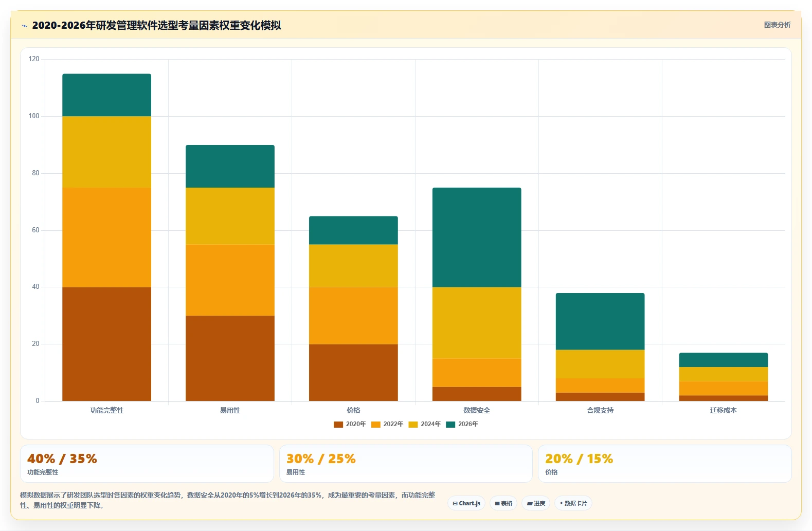Click the 图表分析 label in header
The width and height of the screenshot is (812, 531).
[x=777, y=25]
